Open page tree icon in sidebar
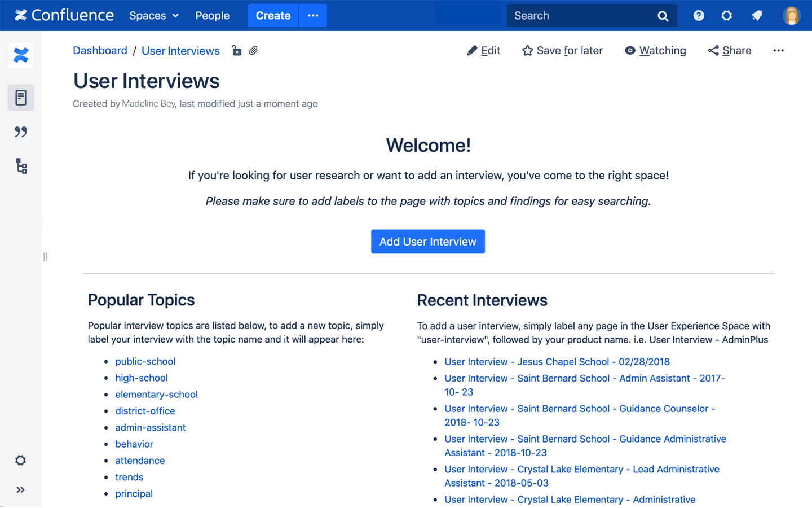Screen dimensions: 812x508 pyautogui.click(x=21, y=166)
